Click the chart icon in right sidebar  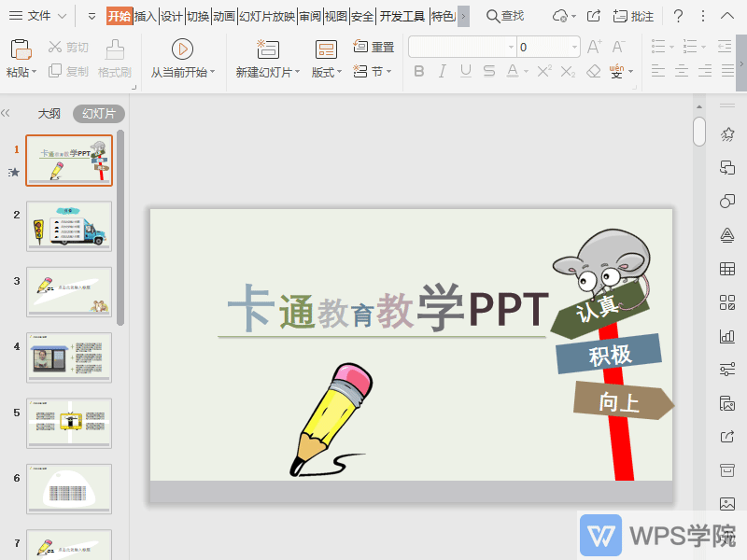[726, 336]
